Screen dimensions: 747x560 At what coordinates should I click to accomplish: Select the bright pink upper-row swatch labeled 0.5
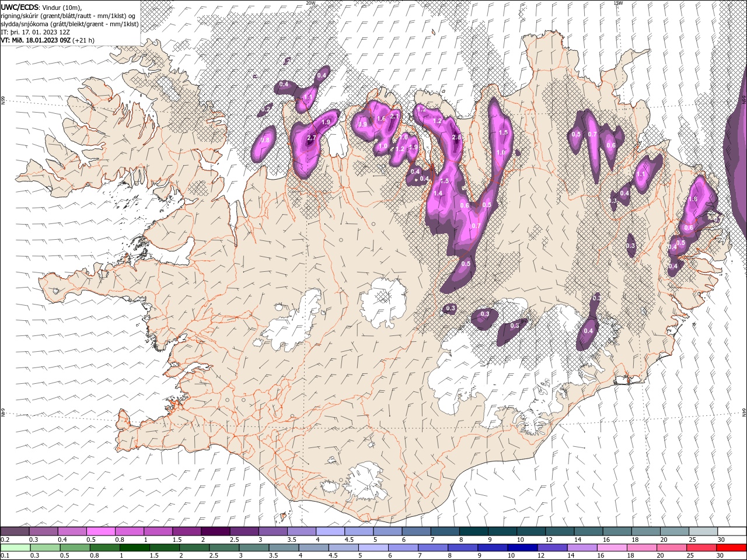(x=100, y=531)
